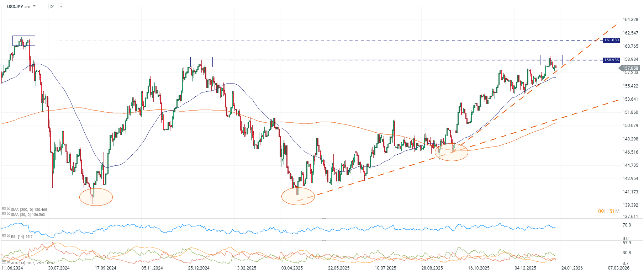Open the USDJPY symbol dropdown arrow

[34, 6]
